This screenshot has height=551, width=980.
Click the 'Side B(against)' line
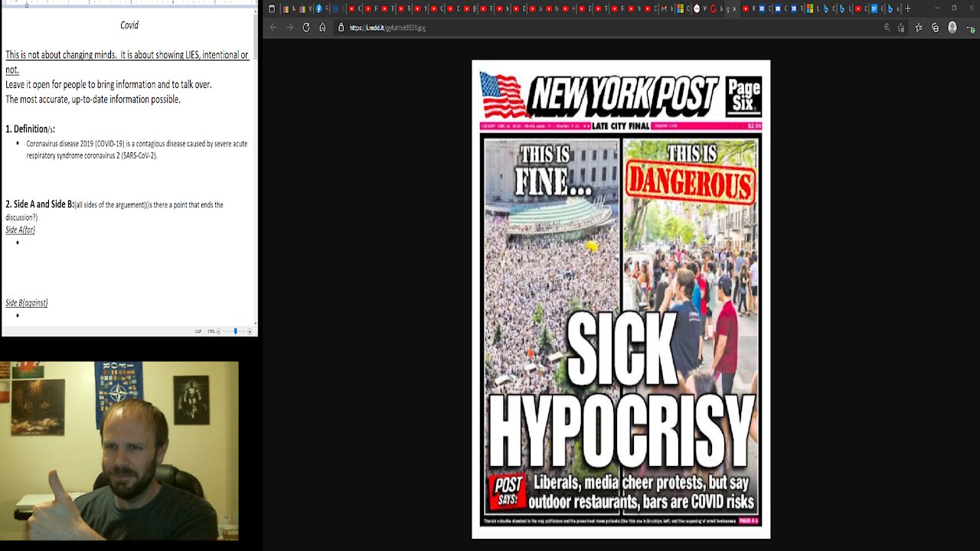click(26, 302)
